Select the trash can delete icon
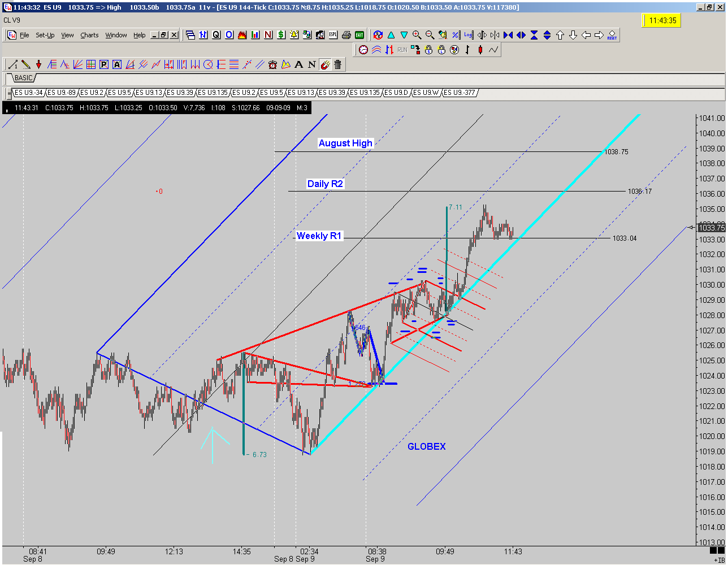 point(338,64)
